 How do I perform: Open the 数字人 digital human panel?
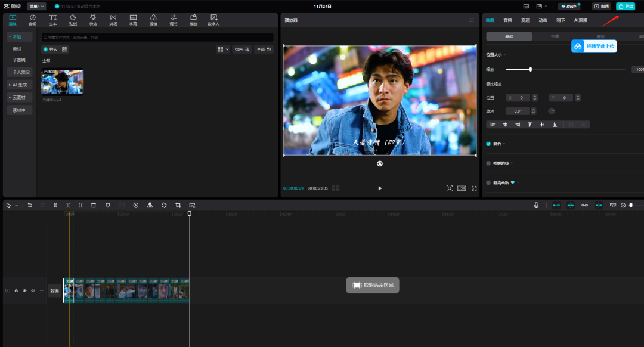213,20
